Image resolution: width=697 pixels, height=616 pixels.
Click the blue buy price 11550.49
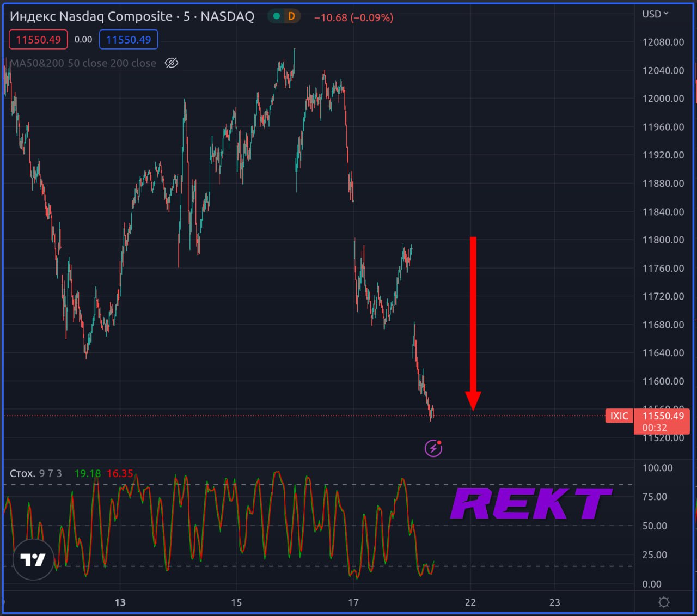(x=129, y=40)
